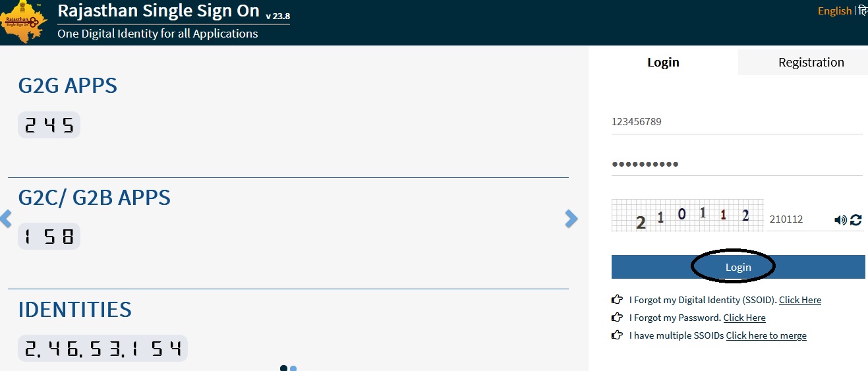Switch language to Hindi
This screenshot has height=371, width=868.
point(863,11)
